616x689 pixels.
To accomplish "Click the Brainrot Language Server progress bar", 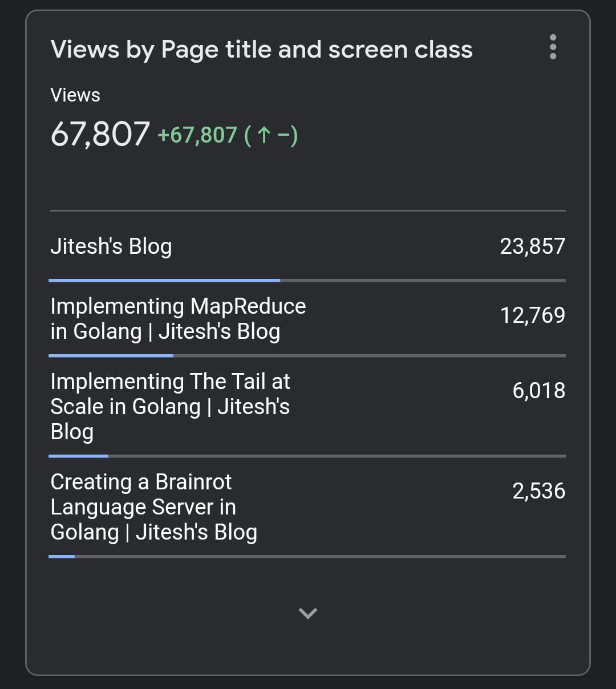I will pos(62,557).
